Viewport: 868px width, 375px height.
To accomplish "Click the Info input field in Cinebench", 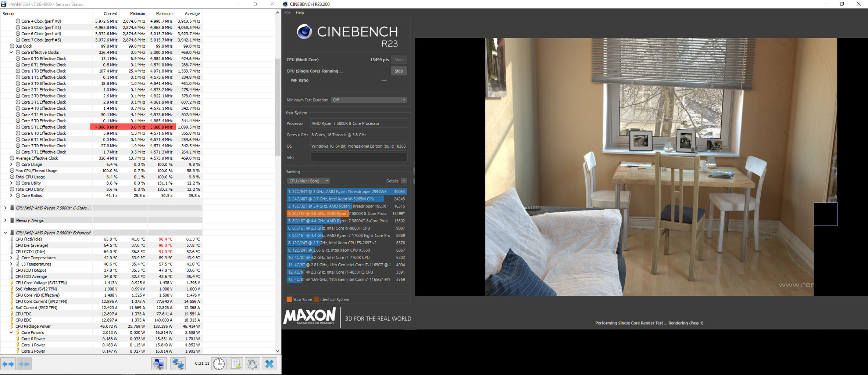I will [x=358, y=158].
